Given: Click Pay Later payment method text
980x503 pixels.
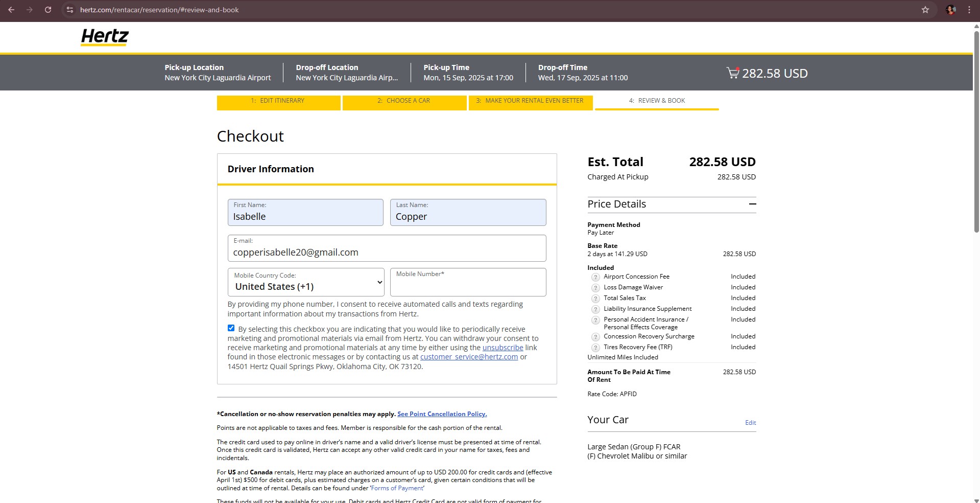Looking at the screenshot, I should [601, 233].
